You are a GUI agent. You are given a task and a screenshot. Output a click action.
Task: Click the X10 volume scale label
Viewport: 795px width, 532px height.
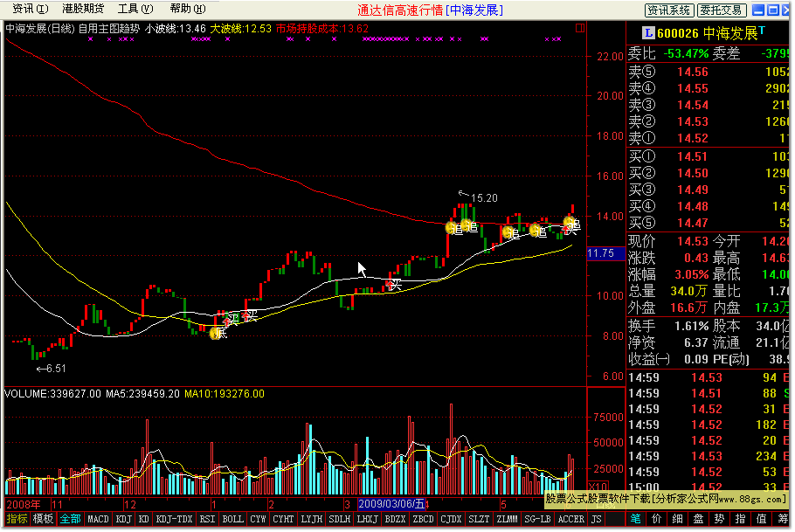pyautogui.click(x=598, y=487)
